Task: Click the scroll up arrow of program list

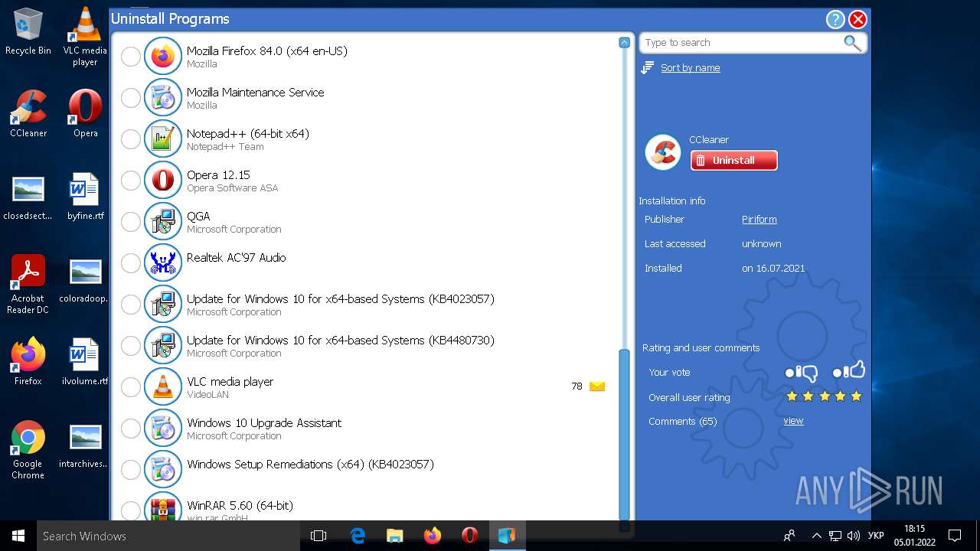Action: pos(624,43)
